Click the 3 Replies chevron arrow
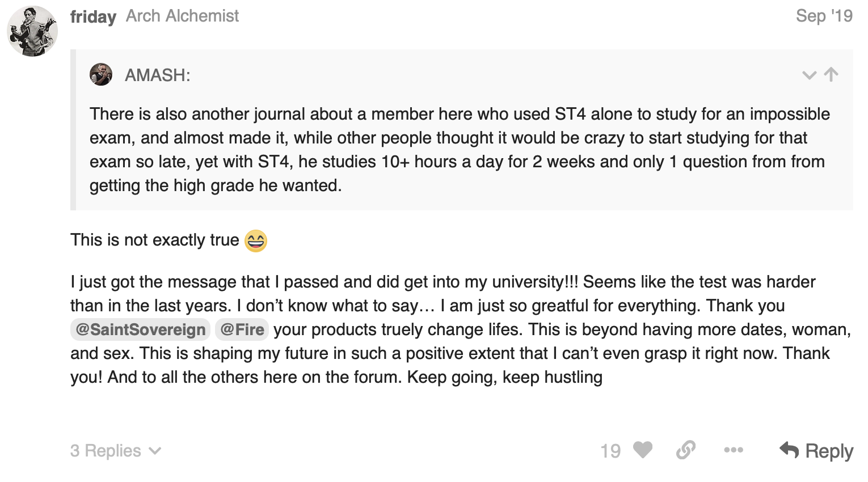 point(155,451)
